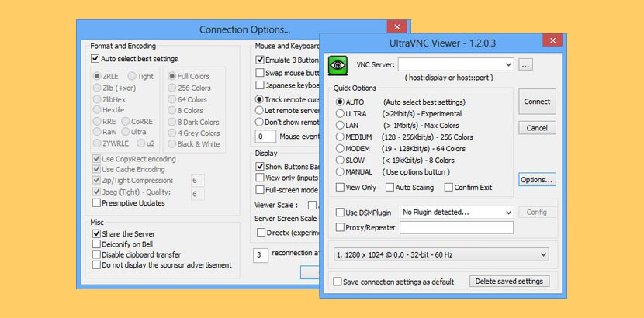Screen dimensions: 644x318
Task: Toggle Use CopyRect encoding checkbox
Action: [x=96, y=159]
